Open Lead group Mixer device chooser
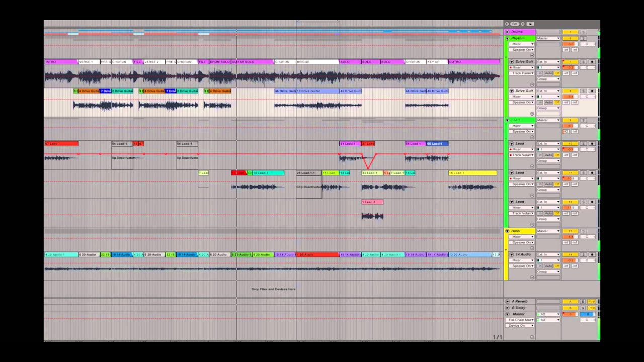The width and height of the screenshot is (644, 362). pos(521,126)
